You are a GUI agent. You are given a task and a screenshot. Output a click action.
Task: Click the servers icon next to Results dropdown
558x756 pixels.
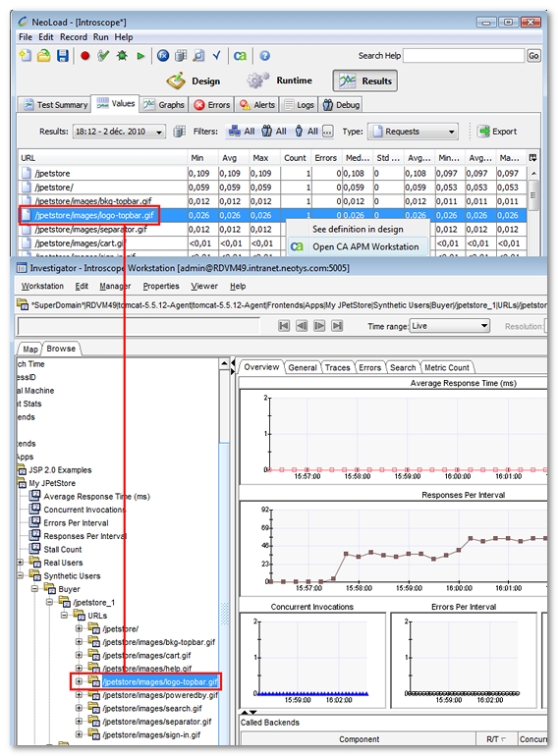click(x=180, y=132)
